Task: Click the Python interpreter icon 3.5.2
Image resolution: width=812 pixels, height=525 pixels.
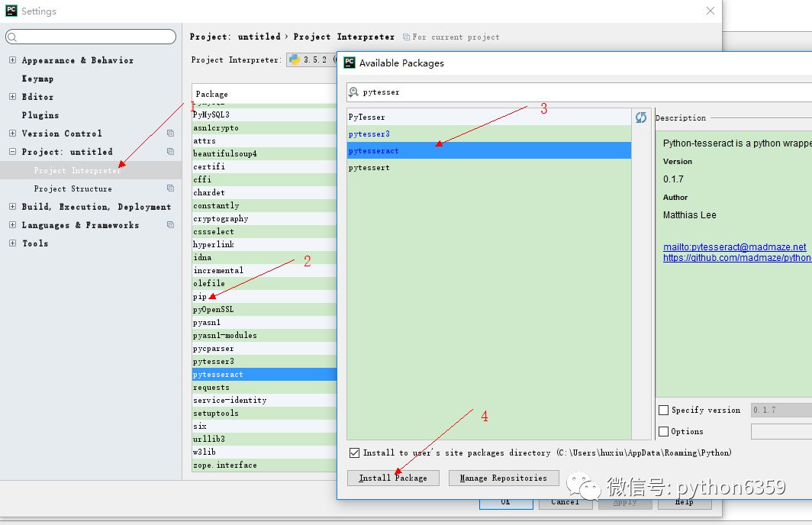Action: pos(295,60)
